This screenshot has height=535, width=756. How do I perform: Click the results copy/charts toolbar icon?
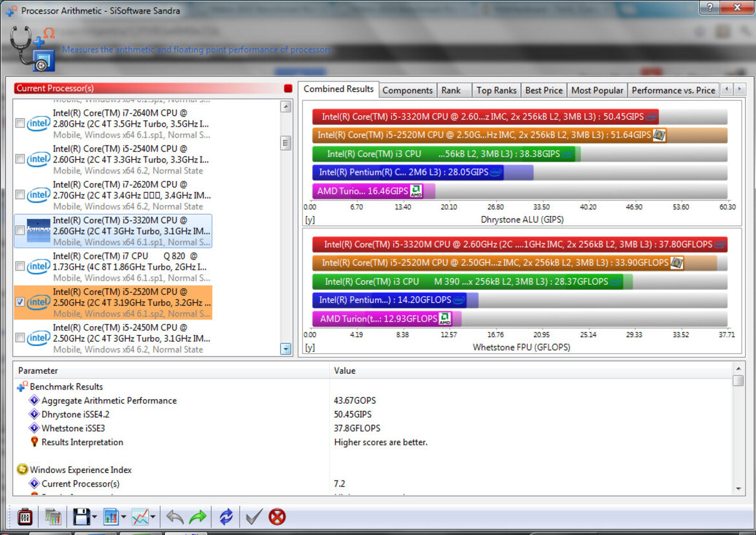(53, 517)
